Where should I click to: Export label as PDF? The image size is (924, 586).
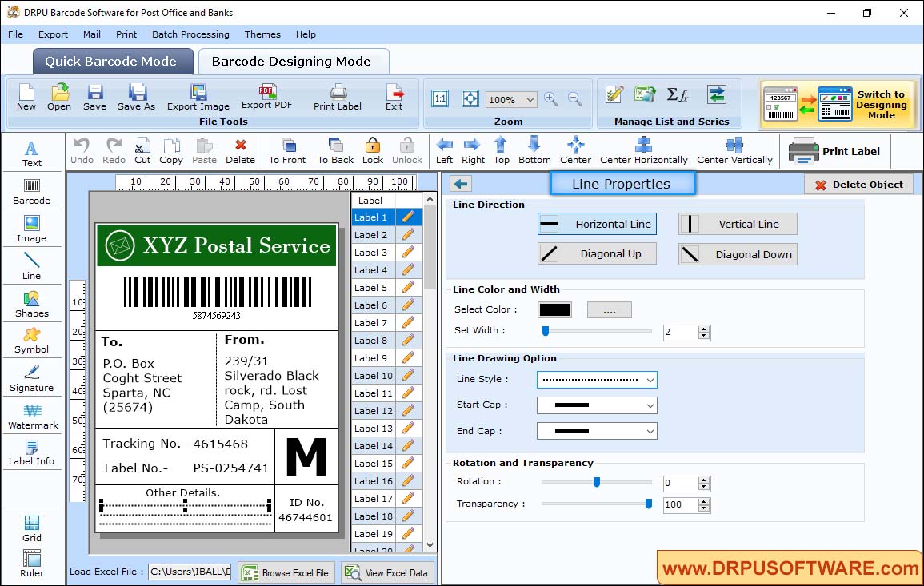[267, 97]
